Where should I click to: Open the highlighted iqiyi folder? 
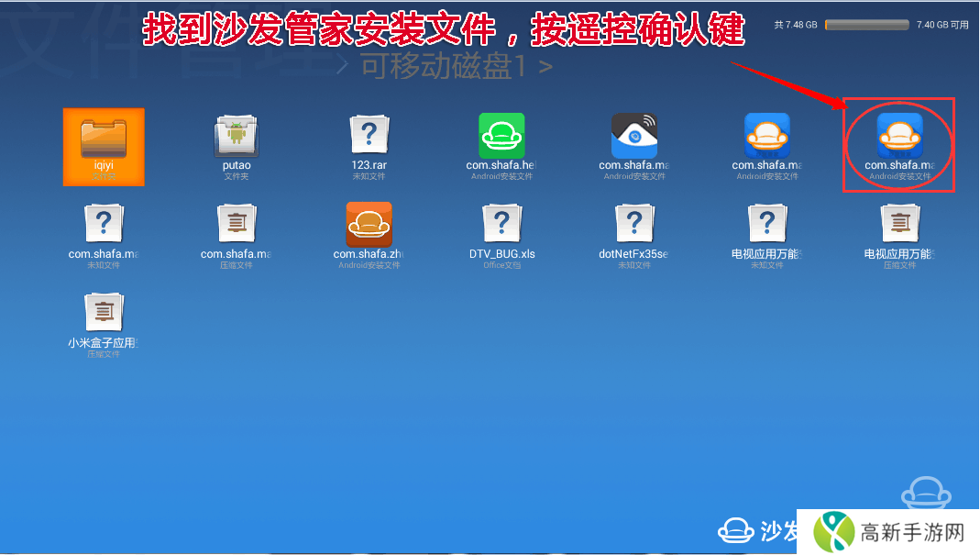click(104, 145)
